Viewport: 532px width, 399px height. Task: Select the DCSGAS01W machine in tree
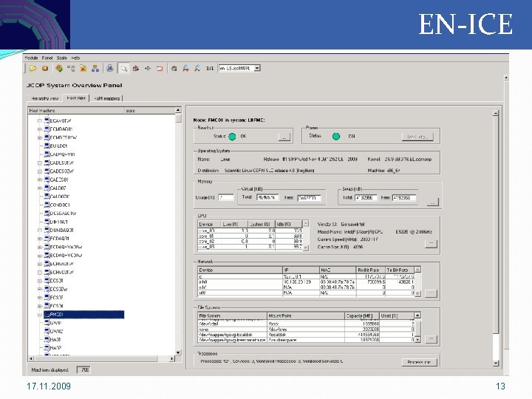pos(63,214)
